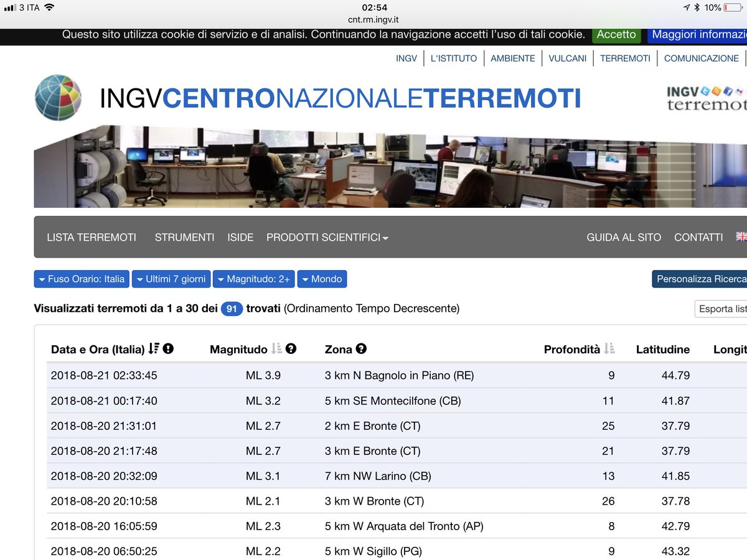
Task: Click latitude value 43.32
Action: coord(675,551)
